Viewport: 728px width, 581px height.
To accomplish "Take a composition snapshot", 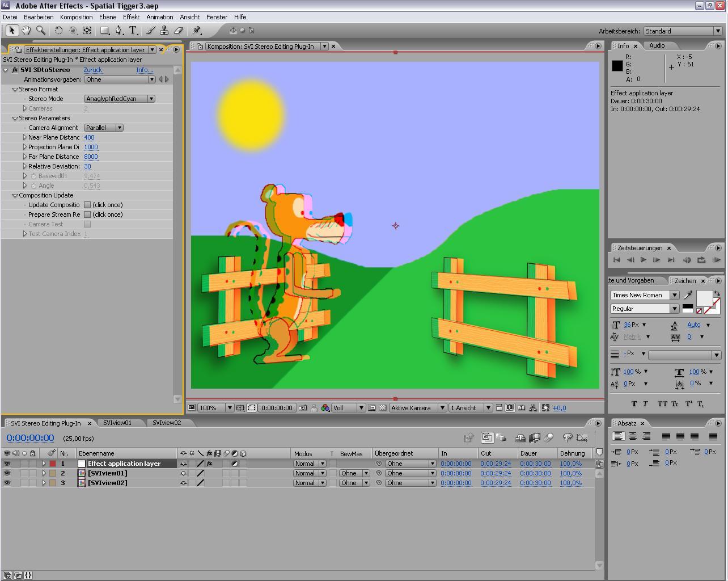I will [x=303, y=407].
